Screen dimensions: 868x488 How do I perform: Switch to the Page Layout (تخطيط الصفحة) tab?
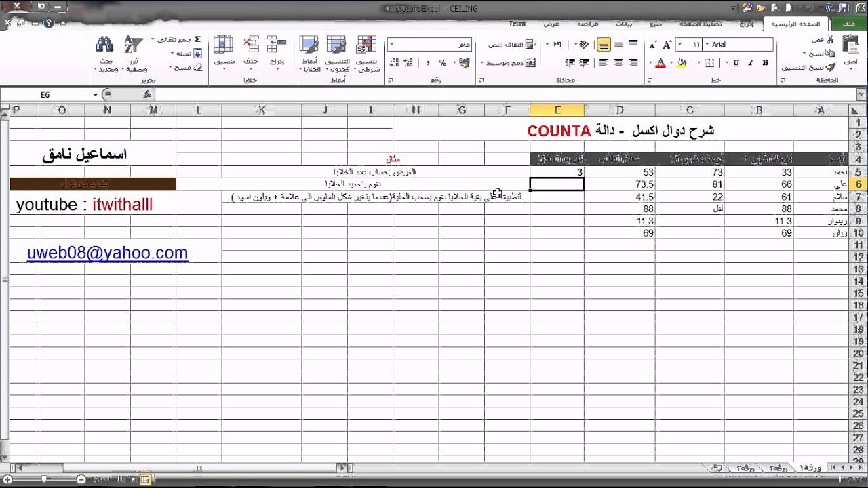701,24
